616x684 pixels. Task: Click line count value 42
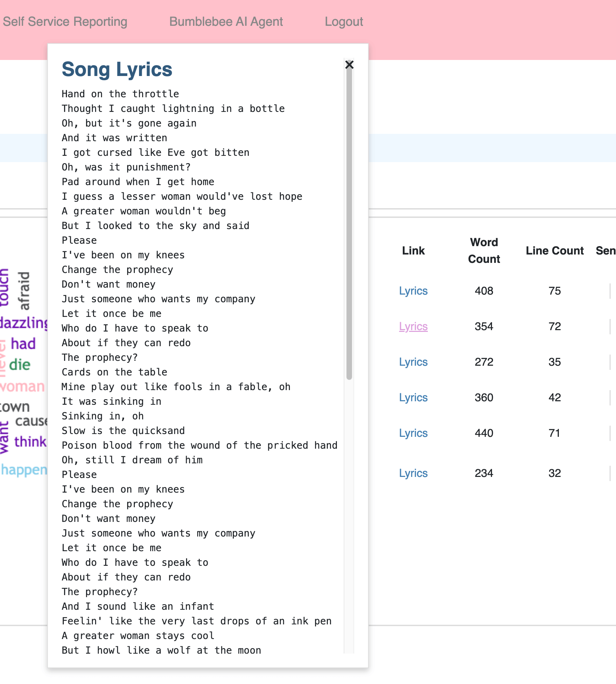point(555,397)
